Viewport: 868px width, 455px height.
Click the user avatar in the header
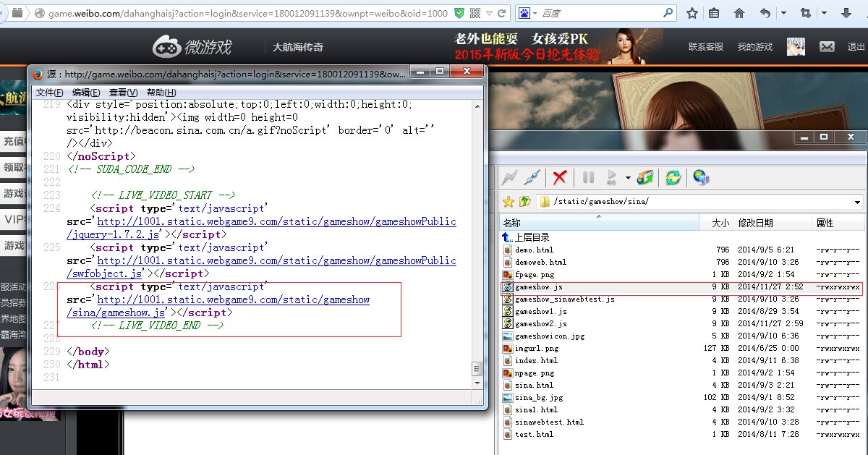tap(796, 46)
